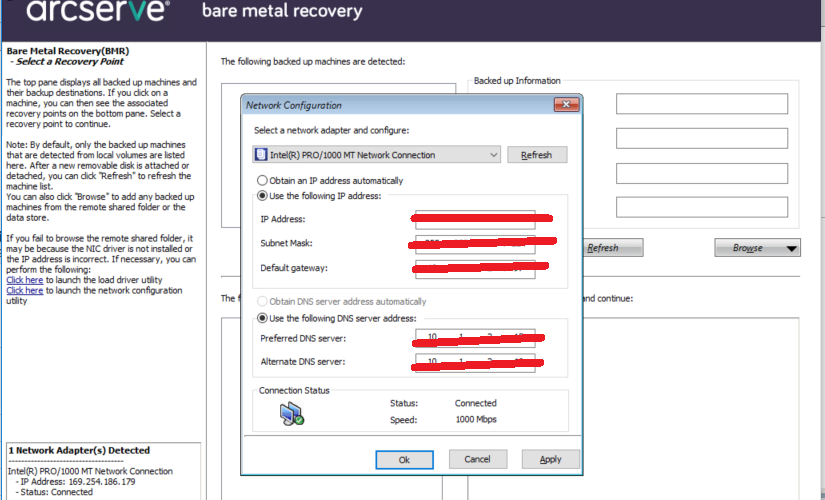Click the '1000 Mbps' speed value
Viewport: 825px width, 500px height.
[x=476, y=419]
